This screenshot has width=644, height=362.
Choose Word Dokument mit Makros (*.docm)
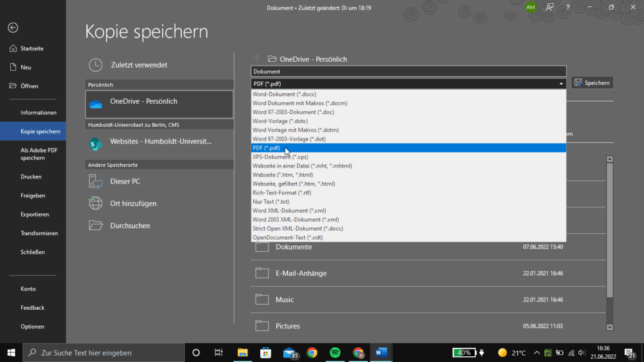click(408, 103)
